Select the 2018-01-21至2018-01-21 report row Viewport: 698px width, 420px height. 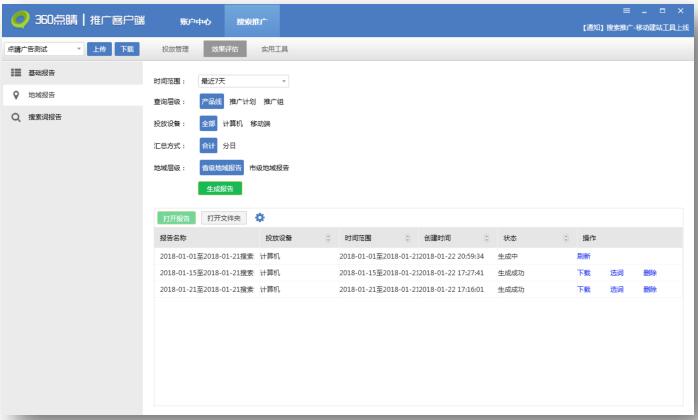click(350, 289)
